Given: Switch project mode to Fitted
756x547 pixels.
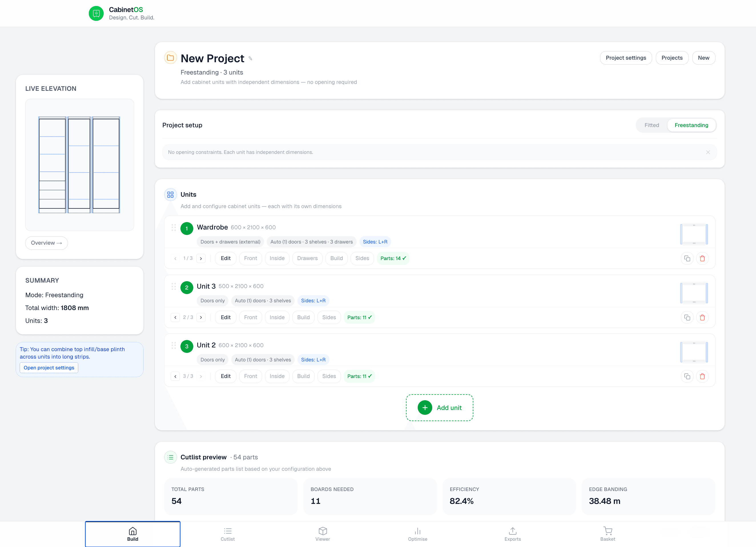Looking at the screenshot, I should click(652, 125).
